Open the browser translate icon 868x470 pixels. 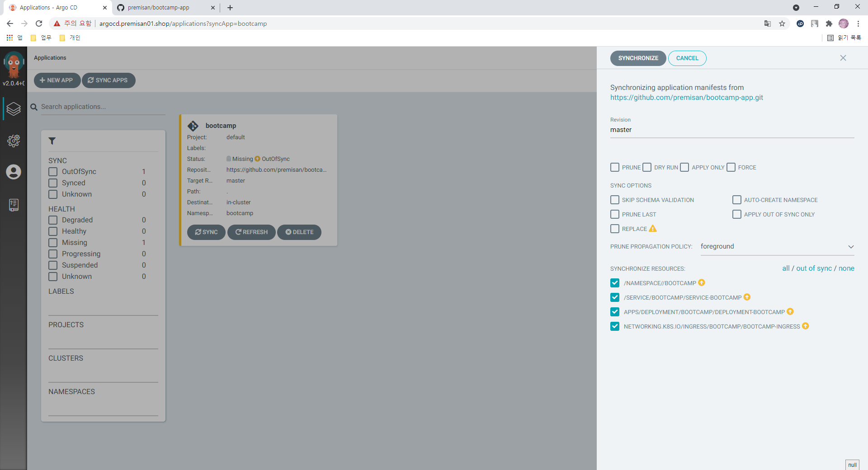[x=768, y=23]
